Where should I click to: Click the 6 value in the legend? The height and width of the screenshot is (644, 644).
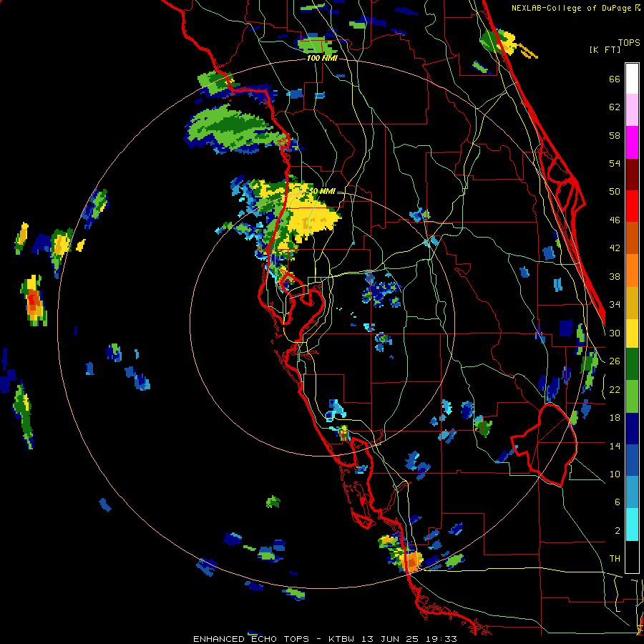618,502
